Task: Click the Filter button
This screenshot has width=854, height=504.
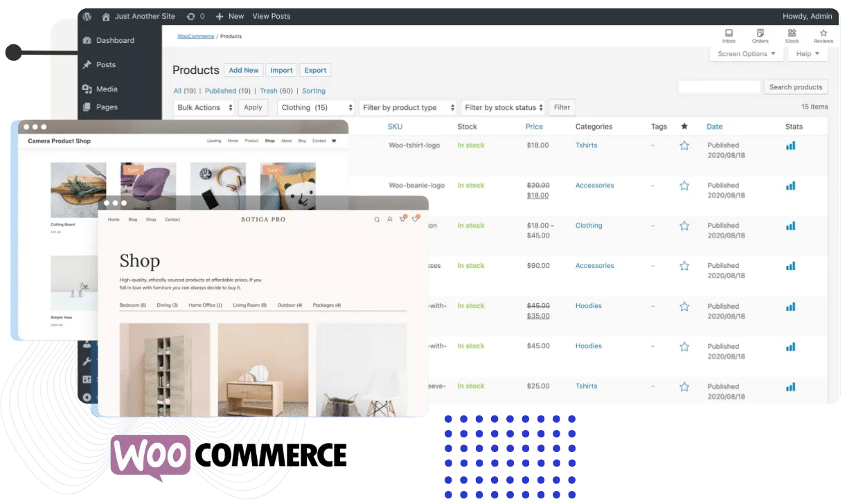Action: (562, 107)
